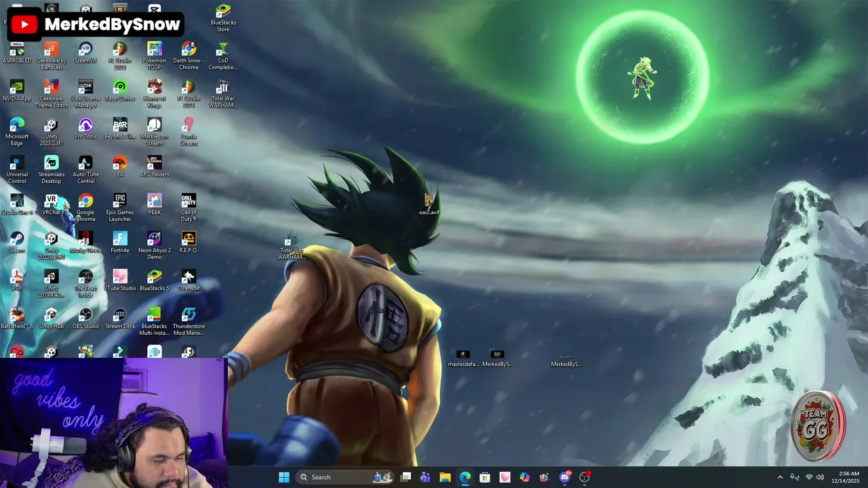Open the volume control in system tray
The image size is (868, 488).
coord(820,477)
